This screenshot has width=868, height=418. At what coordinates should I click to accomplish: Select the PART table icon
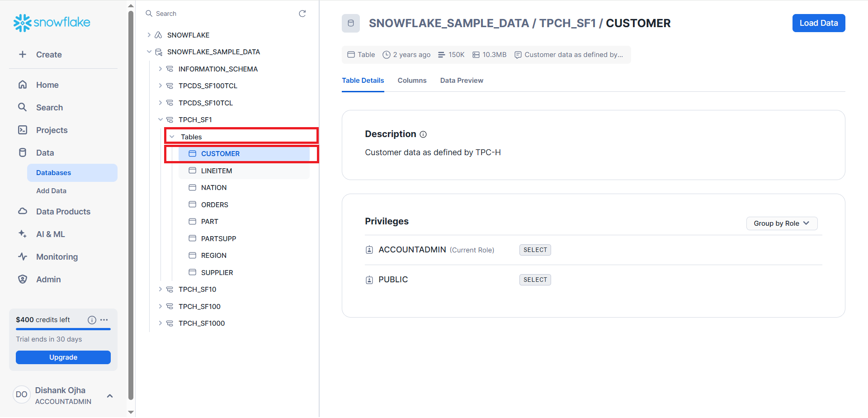pos(192,221)
